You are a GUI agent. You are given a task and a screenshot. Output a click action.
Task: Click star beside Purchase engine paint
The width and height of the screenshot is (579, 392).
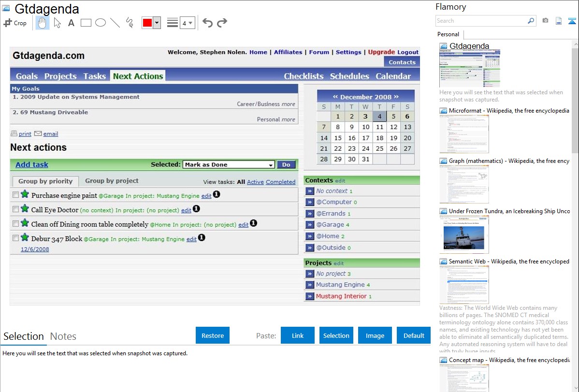[25, 194]
